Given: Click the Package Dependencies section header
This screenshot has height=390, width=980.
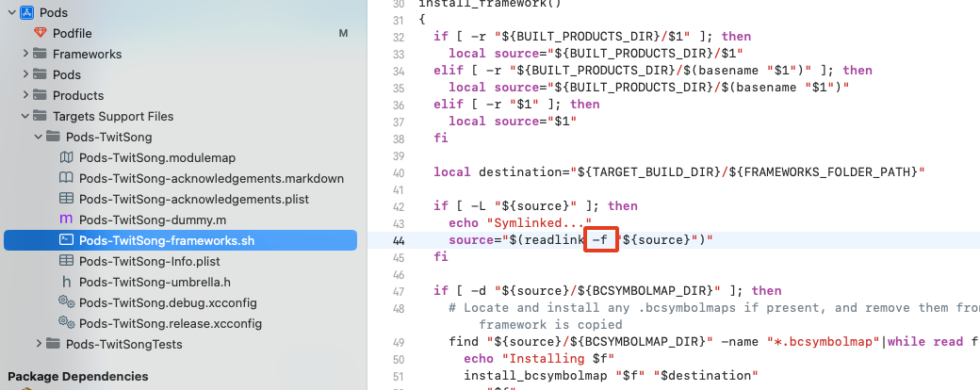Looking at the screenshot, I should coord(78,376).
